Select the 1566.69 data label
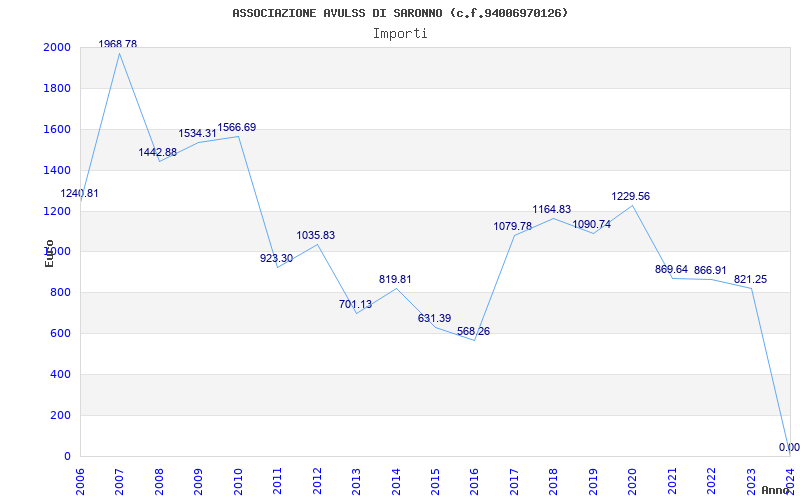The height and width of the screenshot is (500, 800). click(237, 128)
